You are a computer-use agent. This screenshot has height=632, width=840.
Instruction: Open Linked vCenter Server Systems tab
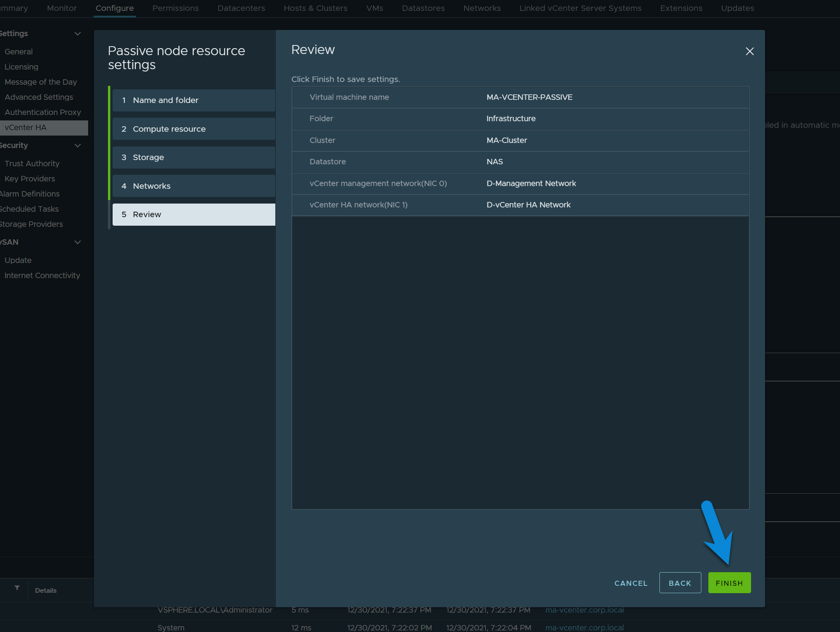tap(580, 8)
